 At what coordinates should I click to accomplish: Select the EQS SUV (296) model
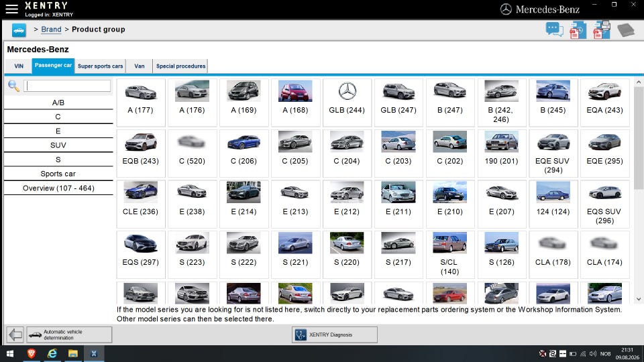tap(605, 204)
